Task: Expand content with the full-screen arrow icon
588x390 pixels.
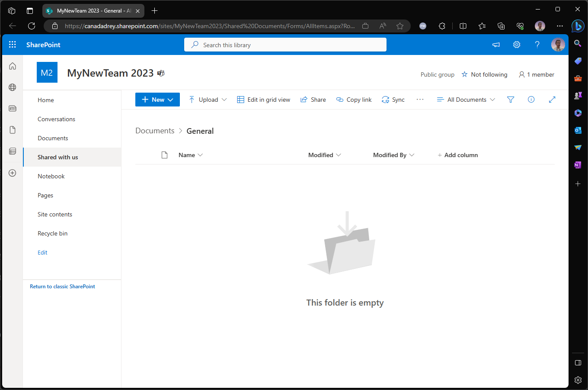Action: click(x=552, y=100)
